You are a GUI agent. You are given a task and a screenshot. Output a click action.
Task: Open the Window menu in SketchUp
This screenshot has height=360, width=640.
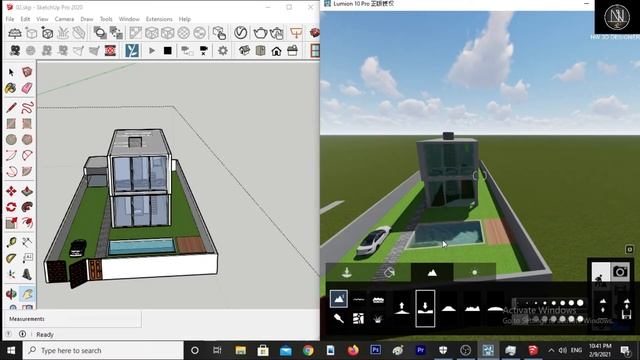pyautogui.click(x=129, y=19)
